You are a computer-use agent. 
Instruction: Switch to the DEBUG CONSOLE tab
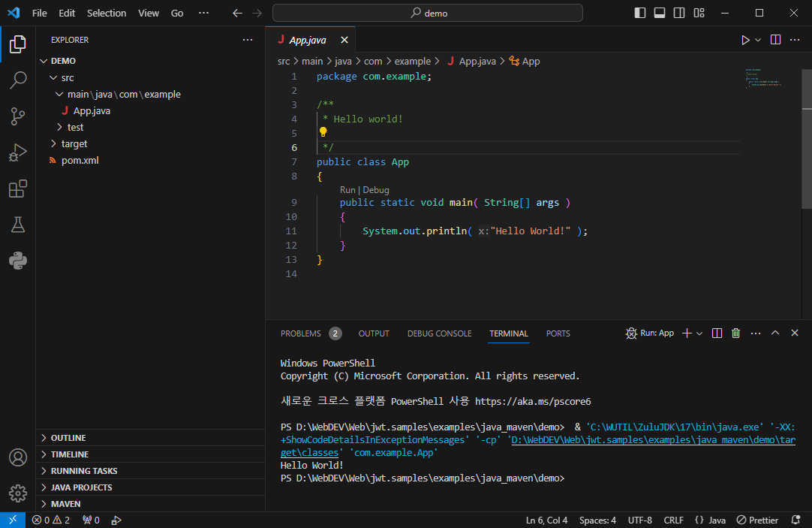click(439, 333)
